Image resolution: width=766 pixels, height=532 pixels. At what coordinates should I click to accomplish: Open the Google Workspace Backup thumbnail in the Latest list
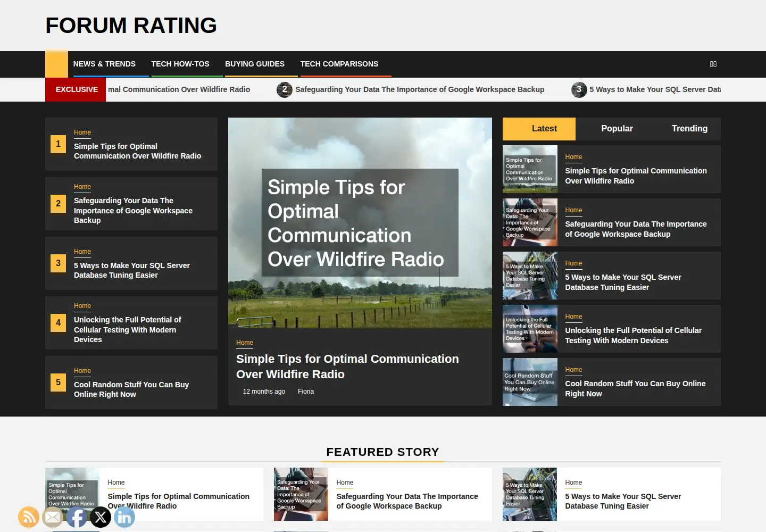point(530,222)
